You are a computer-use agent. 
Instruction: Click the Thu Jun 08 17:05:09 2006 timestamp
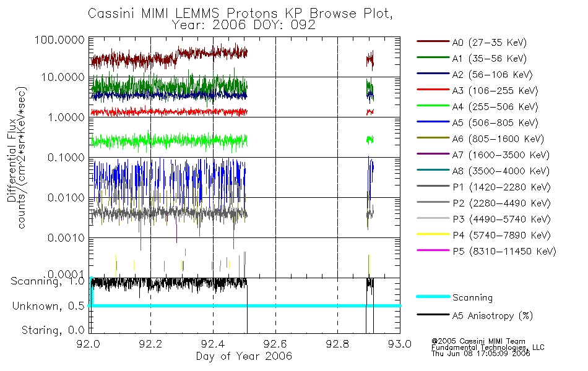(480, 354)
